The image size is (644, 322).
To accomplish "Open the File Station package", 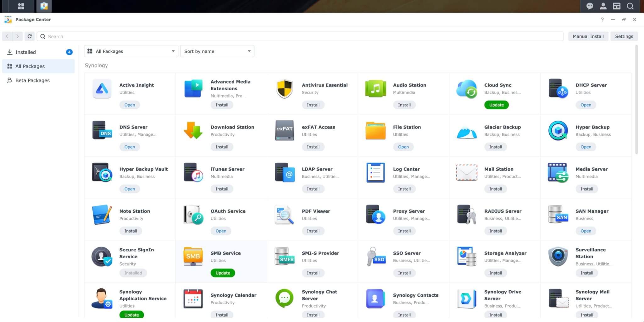I will pyautogui.click(x=403, y=147).
